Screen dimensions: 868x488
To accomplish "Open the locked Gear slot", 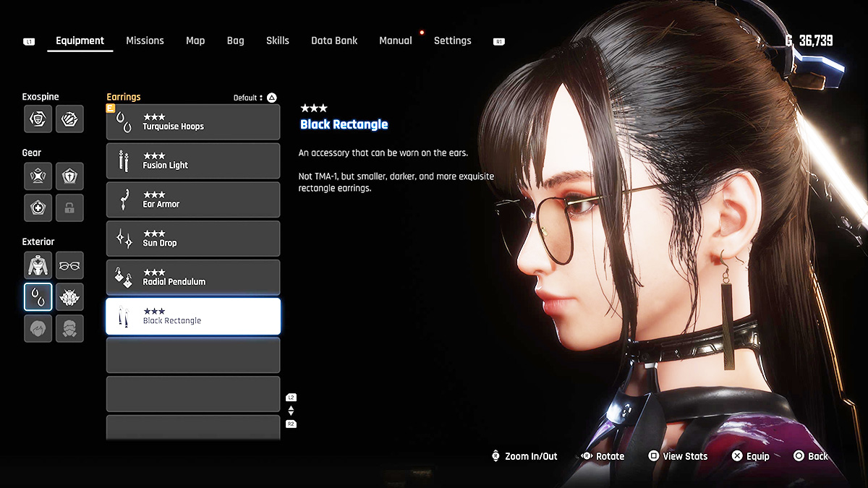I will tap(69, 207).
